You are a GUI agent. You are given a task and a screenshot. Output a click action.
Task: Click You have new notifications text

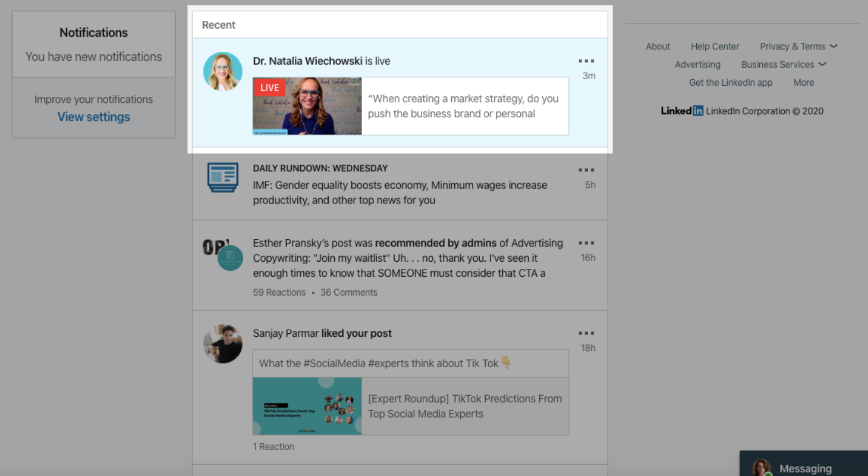[x=93, y=57]
